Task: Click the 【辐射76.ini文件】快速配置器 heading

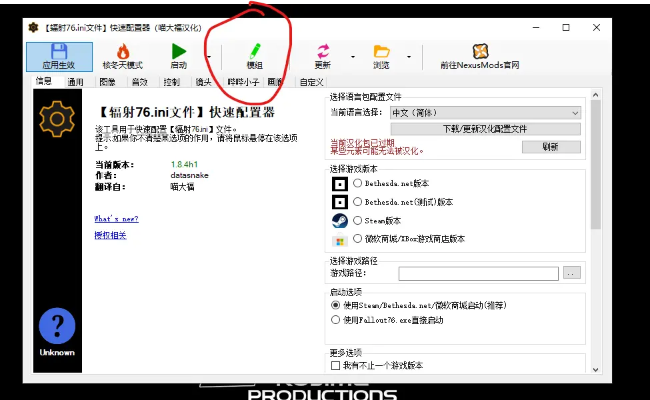Action: point(185,112)
